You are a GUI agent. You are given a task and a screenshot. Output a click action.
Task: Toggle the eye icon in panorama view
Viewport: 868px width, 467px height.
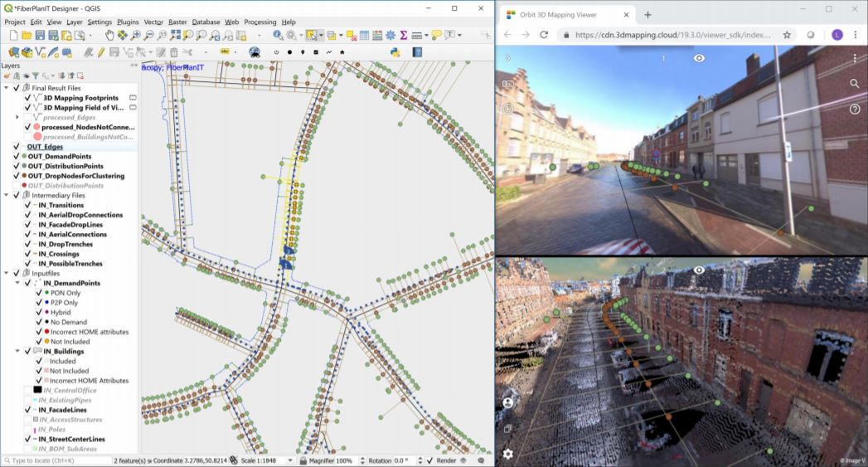tap(700, 58)
